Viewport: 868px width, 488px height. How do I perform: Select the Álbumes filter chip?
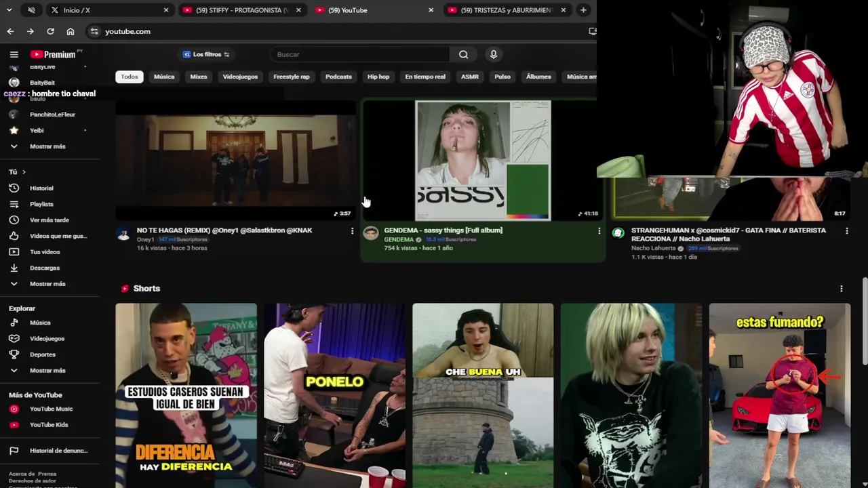point(538,77)
